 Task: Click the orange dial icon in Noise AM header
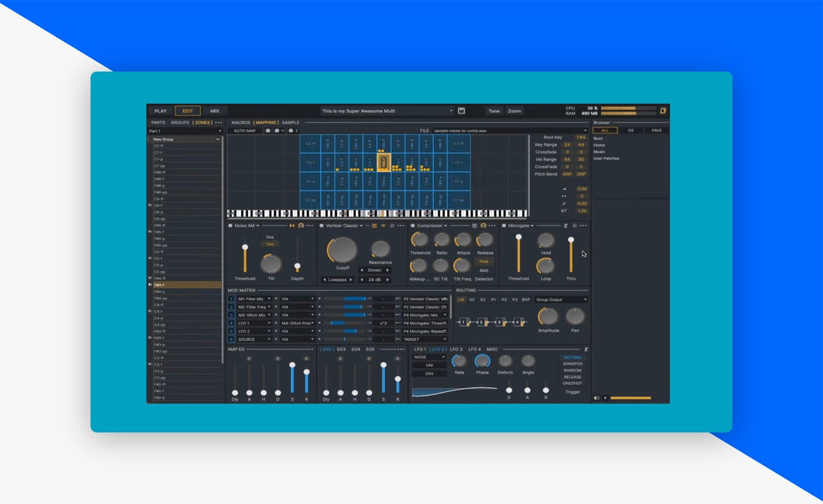(301, 225)
